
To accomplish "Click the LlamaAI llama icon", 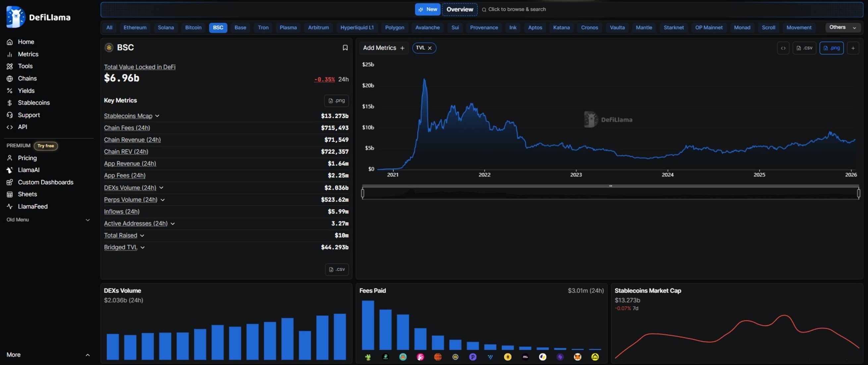I will 10,170.
